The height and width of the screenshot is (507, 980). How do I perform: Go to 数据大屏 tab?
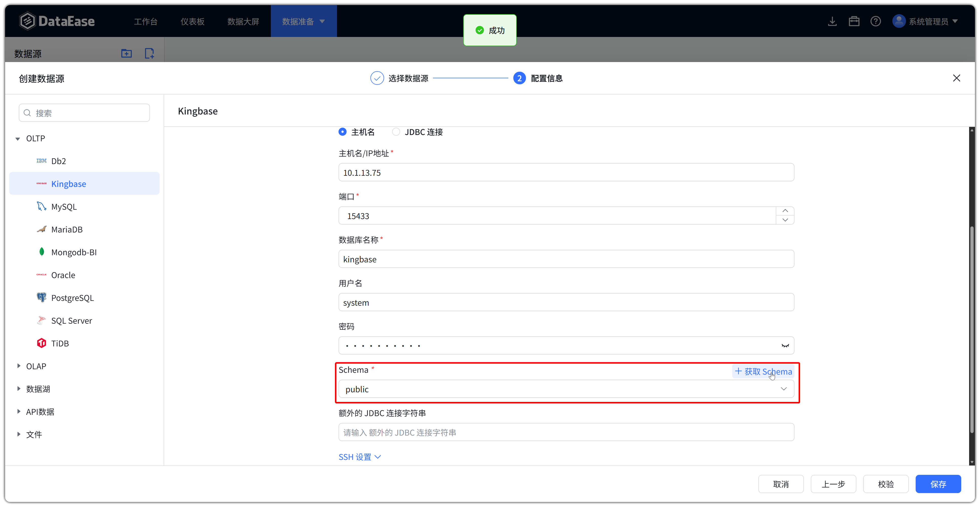pyautogui.click(x=243, y=21)
